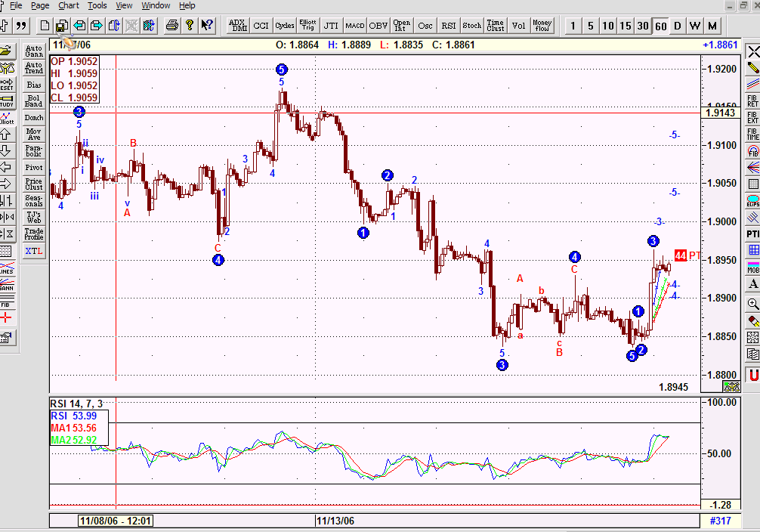Select the GANN drawing tool
This screenshot has height=532, width=760.
point(6,285)
